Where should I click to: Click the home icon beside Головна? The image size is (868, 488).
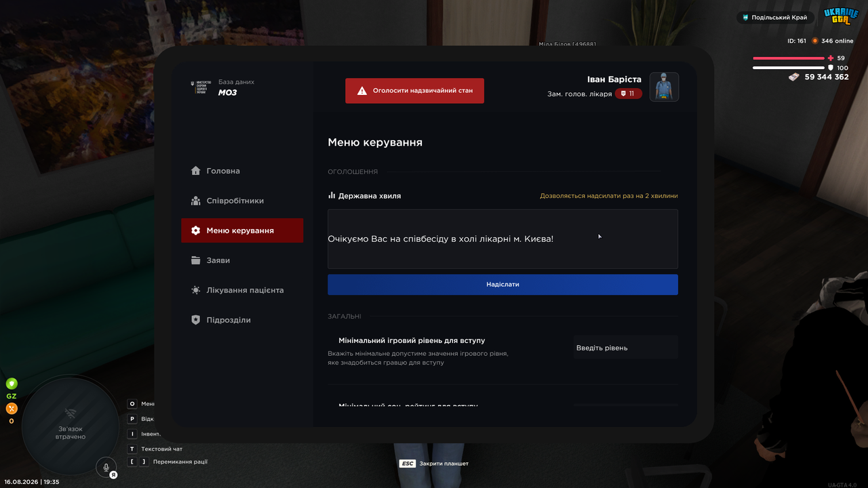196,171
